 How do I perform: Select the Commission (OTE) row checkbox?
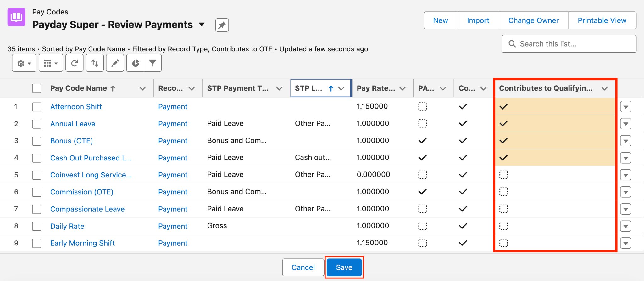tap(37, 192)
